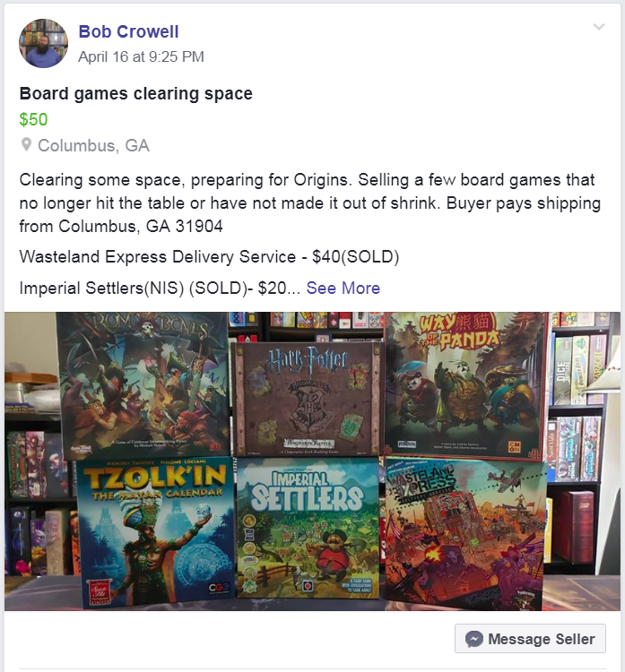Click the Message Seller button
Image resolution: width=625 pixels, height=672 pixels.
(530, 639)
